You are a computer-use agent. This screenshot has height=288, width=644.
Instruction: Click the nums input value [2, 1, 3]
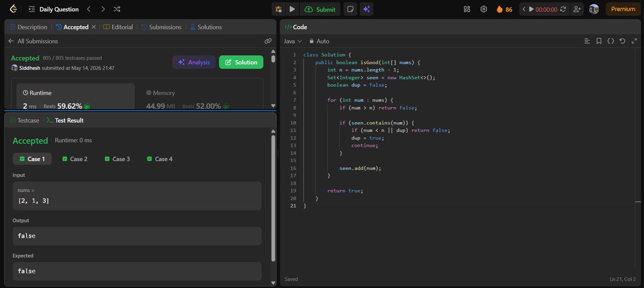34,201
